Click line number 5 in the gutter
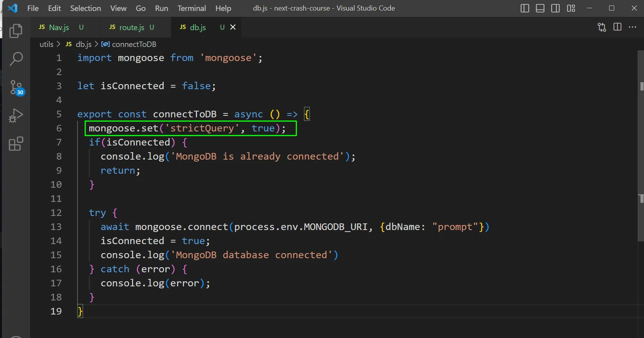 (x=59, y=114)
